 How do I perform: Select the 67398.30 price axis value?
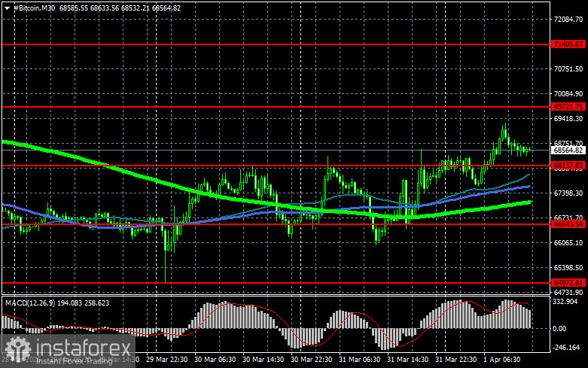coord(568,193)
